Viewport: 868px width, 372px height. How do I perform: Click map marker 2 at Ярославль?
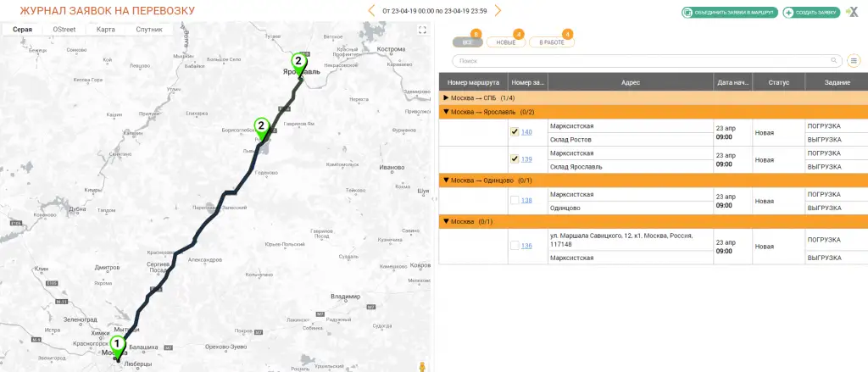point(298,62)
